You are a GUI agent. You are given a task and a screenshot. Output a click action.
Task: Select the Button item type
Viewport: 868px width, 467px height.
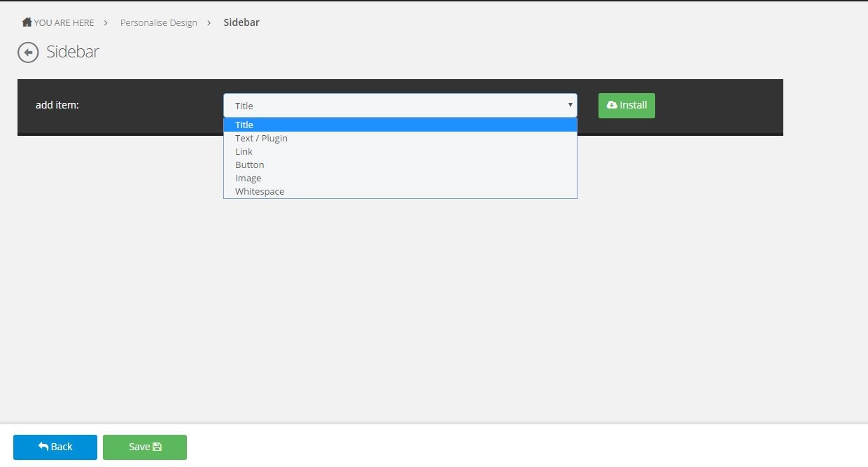click(400, 165)
